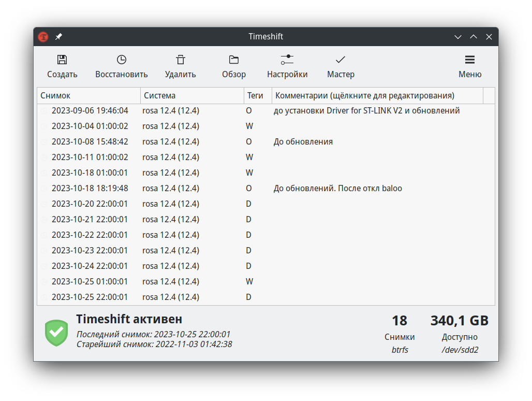The width and height of the screenshot is (532, 401).
Task: Click the 18 Снимки count
Action: (400, 321)
